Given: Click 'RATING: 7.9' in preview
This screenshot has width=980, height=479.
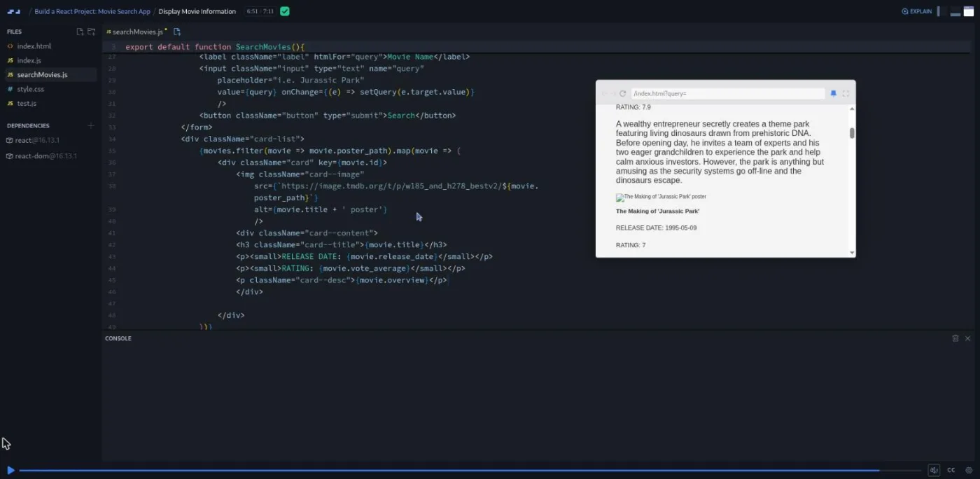Looking at the screenshot, I should point(633,107).
